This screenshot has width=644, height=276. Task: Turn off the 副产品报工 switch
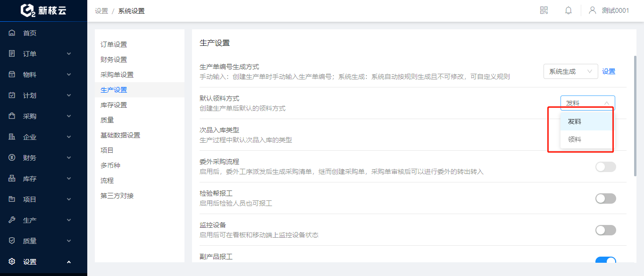tap(606, 260)
